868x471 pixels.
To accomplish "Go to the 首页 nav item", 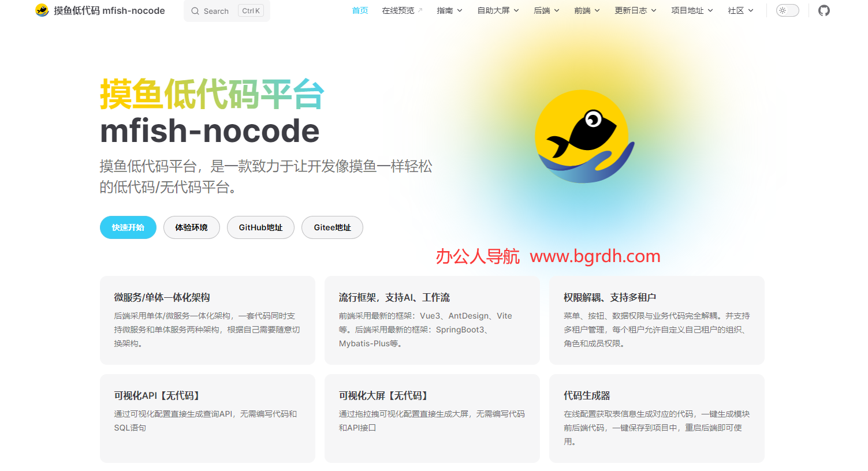I will [x=360, y=10].
